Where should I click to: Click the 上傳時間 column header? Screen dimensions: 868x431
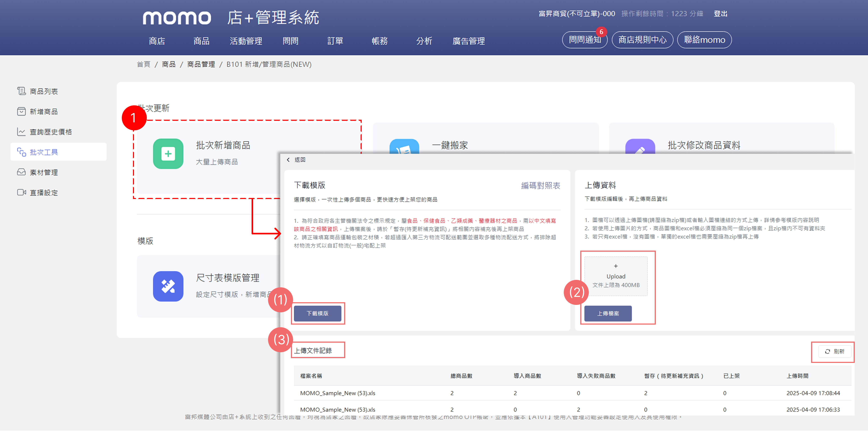tap(797, 376)
